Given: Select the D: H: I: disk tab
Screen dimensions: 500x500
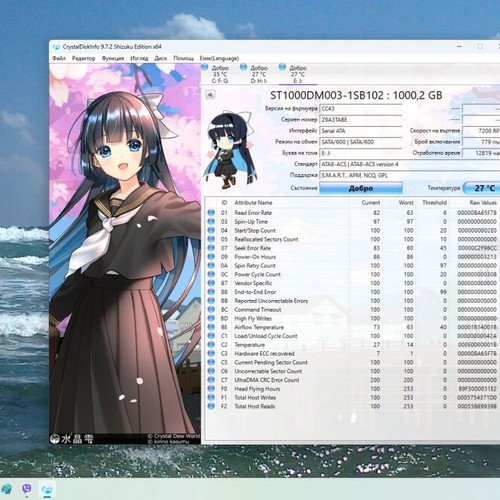Looking at the screenshot, I should 255,74.
